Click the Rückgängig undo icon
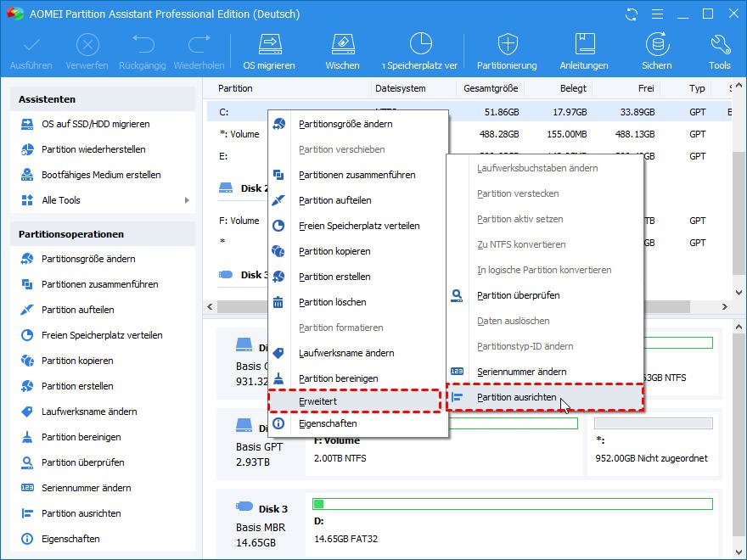Image resolution: width=747 pixels, height=560 pixels. (x=143, y=45)
